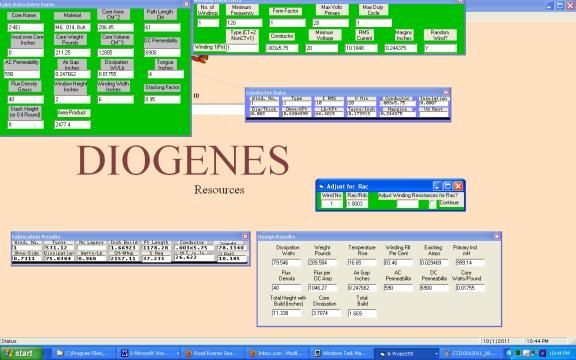This screenshot has height=360, width=576.
Task: Click the AC Permeability input in Core form
Action: click(x=22, y=74)
